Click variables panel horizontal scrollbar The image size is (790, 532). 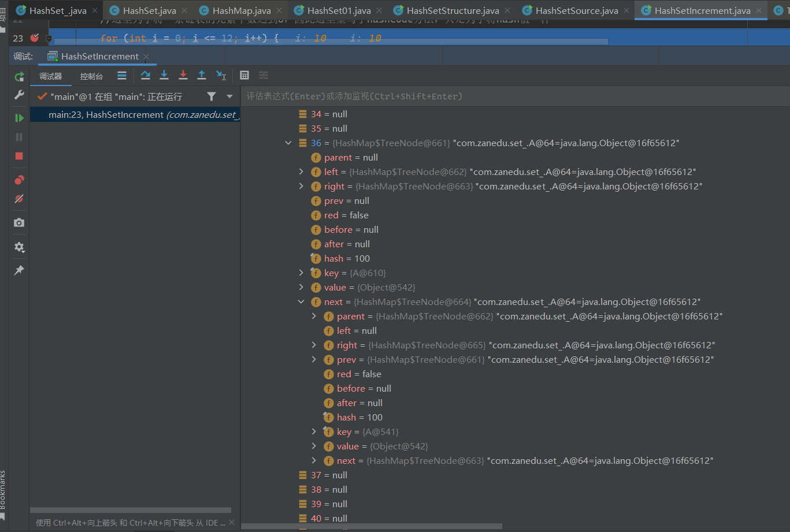tap(372, 526)
